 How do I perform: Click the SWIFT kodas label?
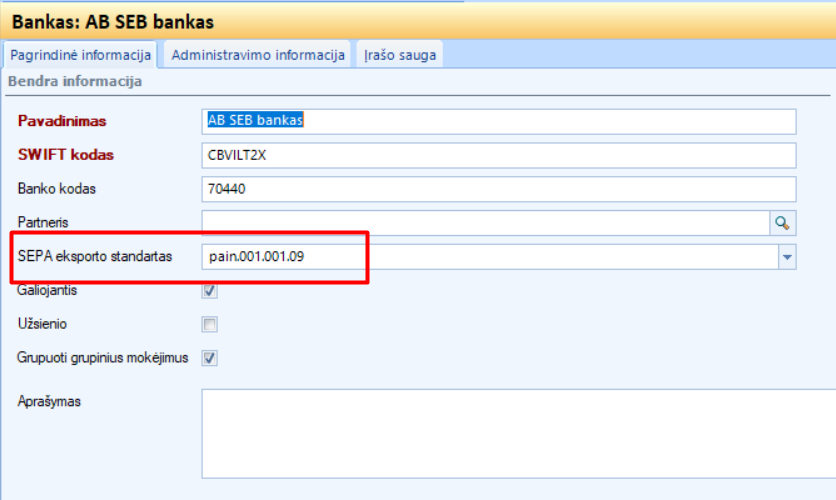66,155
